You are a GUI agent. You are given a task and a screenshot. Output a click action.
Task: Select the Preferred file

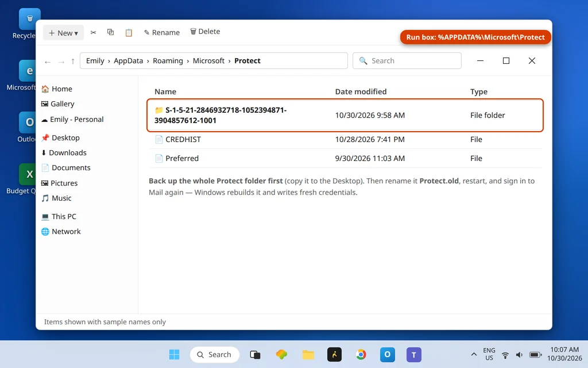click(345, 159)
